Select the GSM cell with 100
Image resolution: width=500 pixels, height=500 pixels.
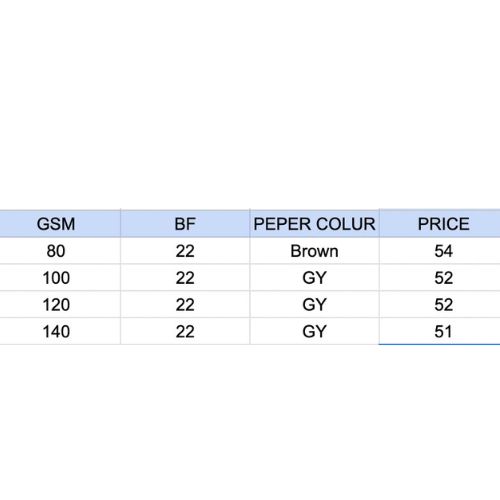tap(60, 278)
